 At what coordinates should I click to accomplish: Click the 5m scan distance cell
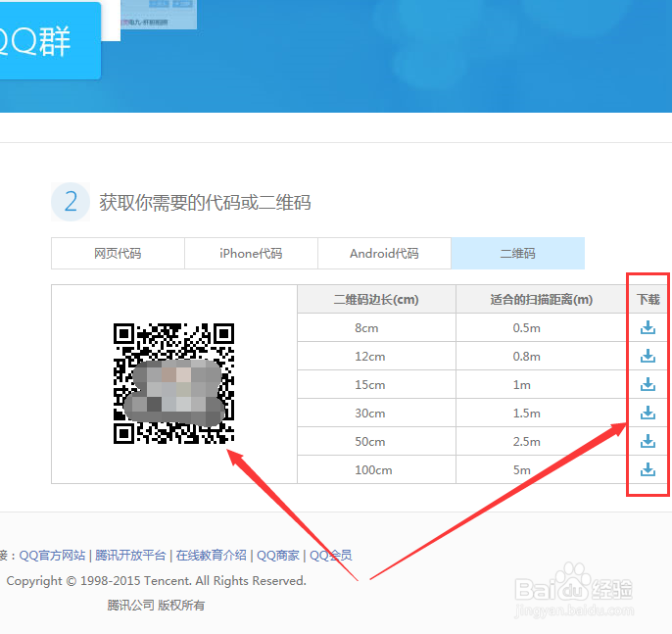[542, 469]
